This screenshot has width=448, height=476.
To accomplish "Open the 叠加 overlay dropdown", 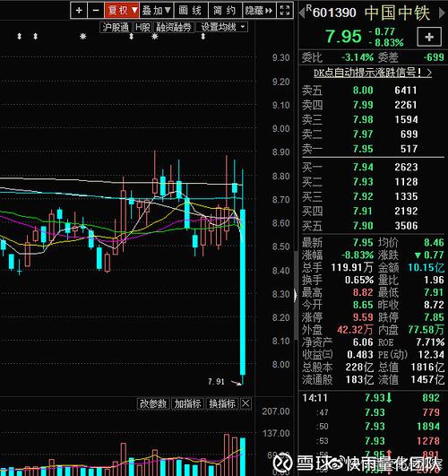I will (156, 11).
